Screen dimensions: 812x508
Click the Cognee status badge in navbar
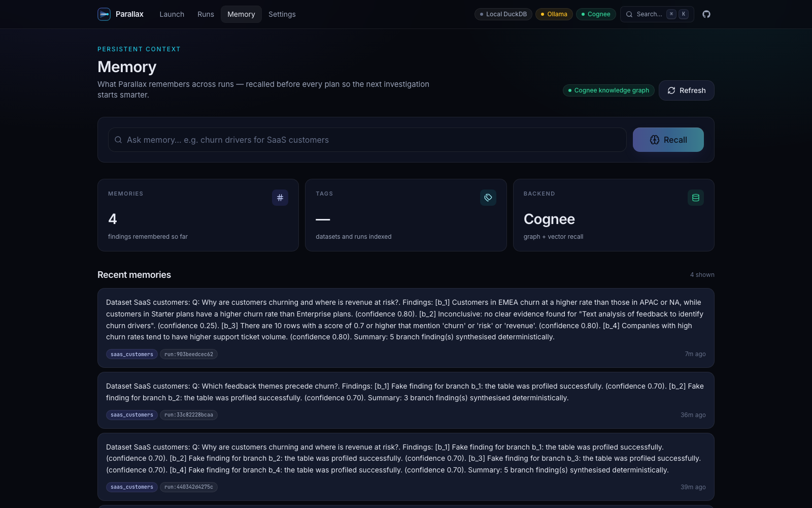click(596, 14)
